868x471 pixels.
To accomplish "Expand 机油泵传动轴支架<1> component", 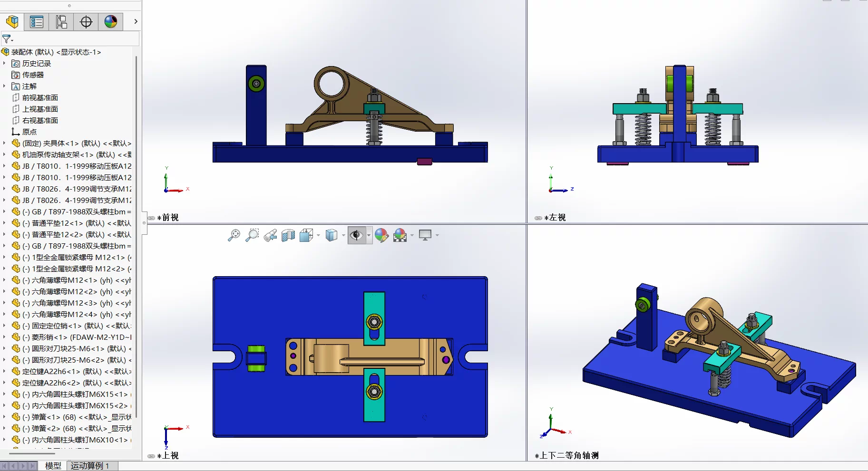I will point(4,154).
